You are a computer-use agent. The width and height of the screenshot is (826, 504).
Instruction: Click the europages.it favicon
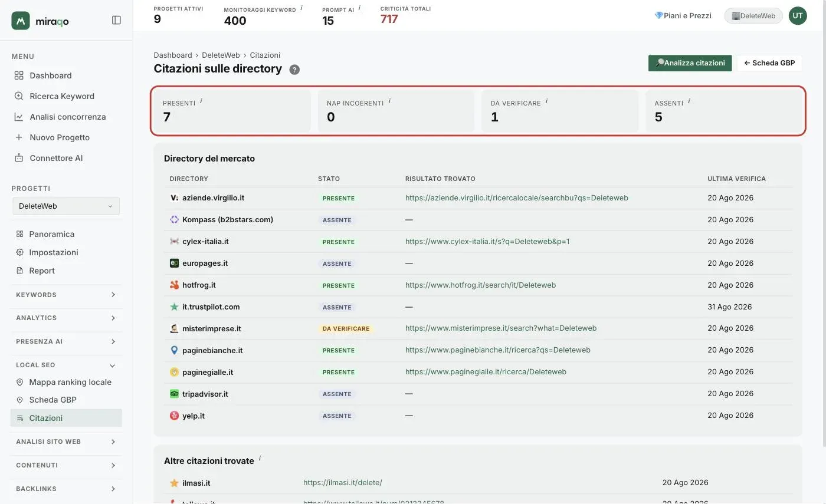pos(174,263)
